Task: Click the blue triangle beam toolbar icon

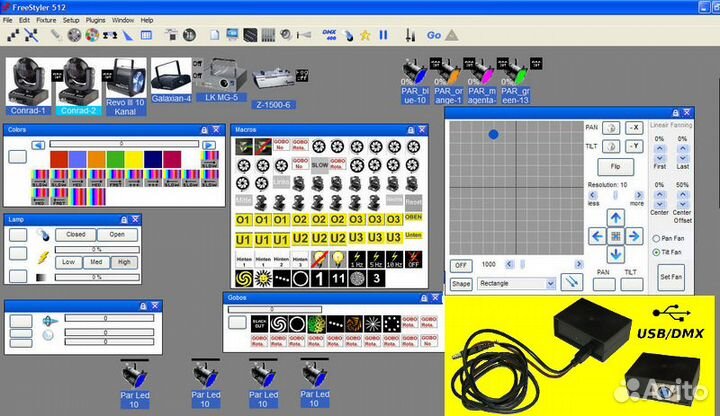Action: click(128, 35)
